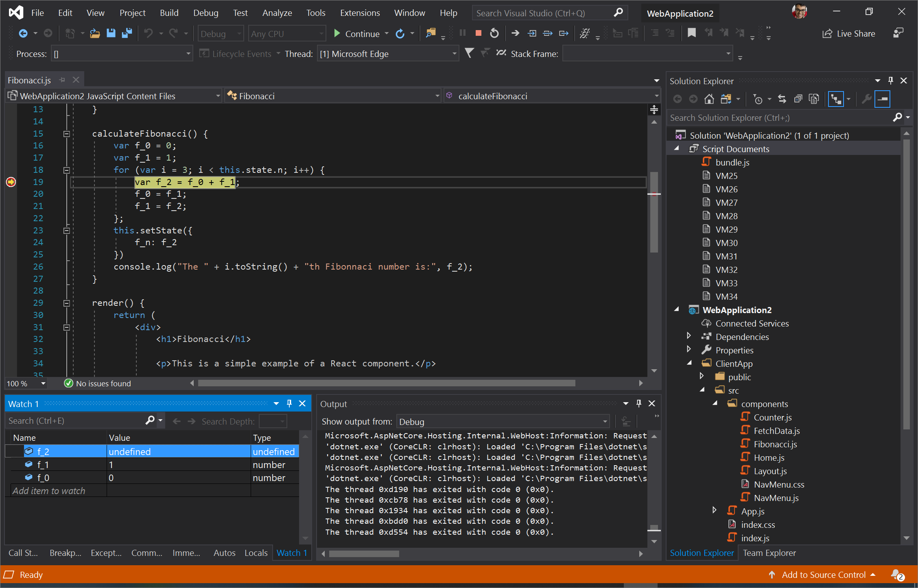Viewport: 918px width, 588px height.
Task: Open Properties with the wrench icon
Action: coord(867,99)
